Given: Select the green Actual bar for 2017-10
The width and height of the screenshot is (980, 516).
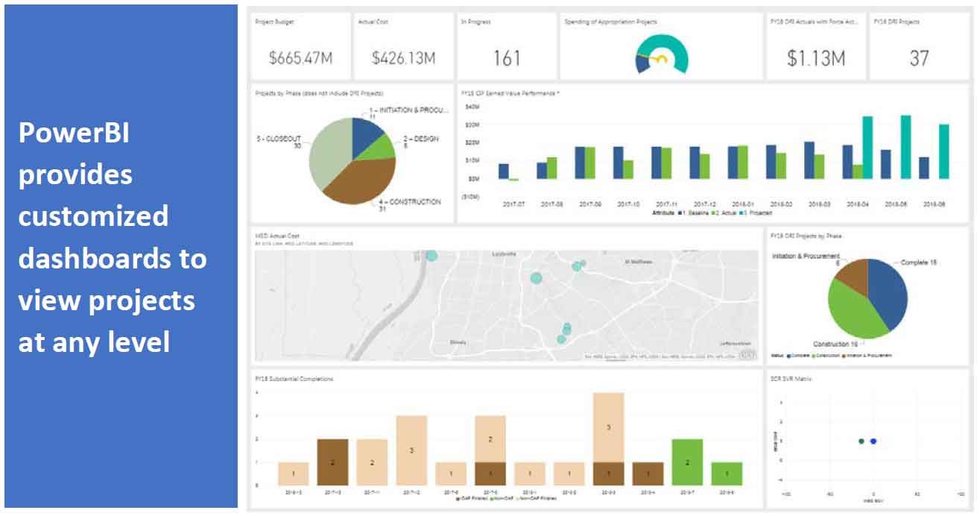Looking at the screenshot, I should point(628,170).
